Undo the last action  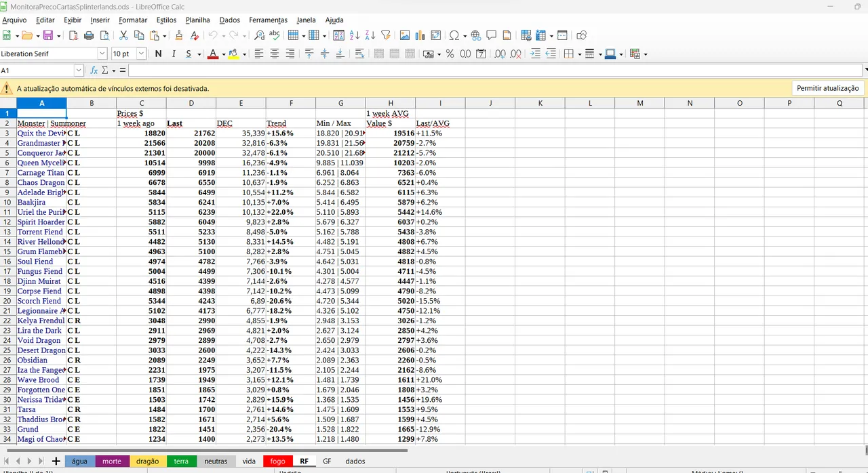click(x=213, y=35)
